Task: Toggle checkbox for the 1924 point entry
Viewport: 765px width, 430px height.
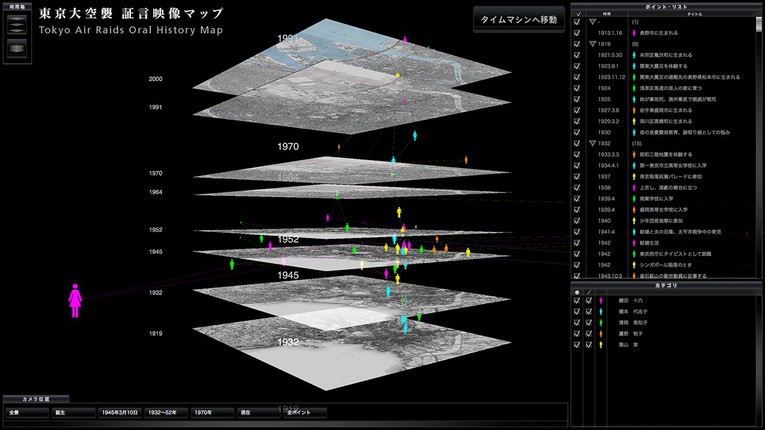Action: (577, 88)
